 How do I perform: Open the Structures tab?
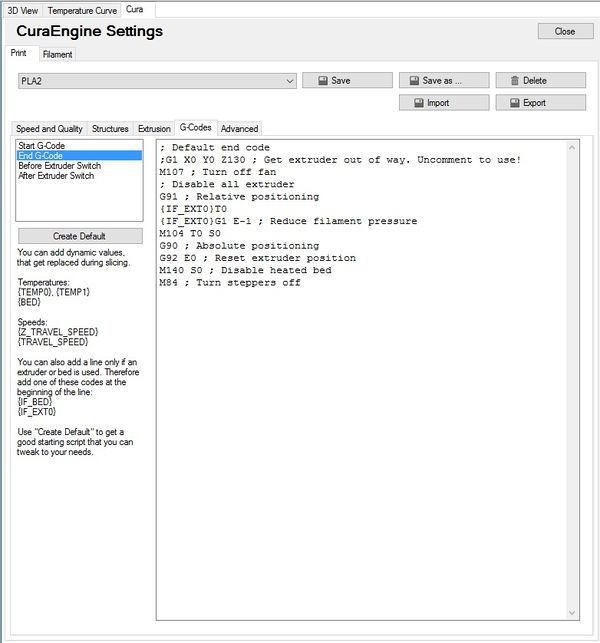point(110,129)
